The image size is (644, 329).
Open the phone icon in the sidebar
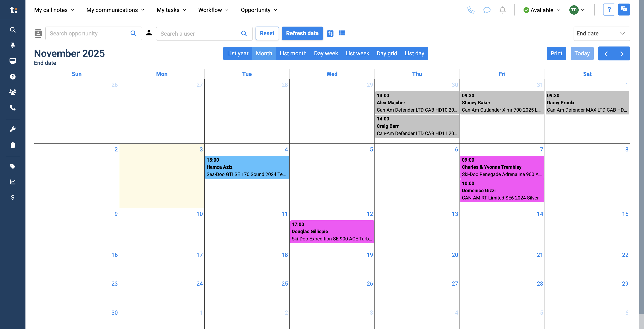coord(12,108)
